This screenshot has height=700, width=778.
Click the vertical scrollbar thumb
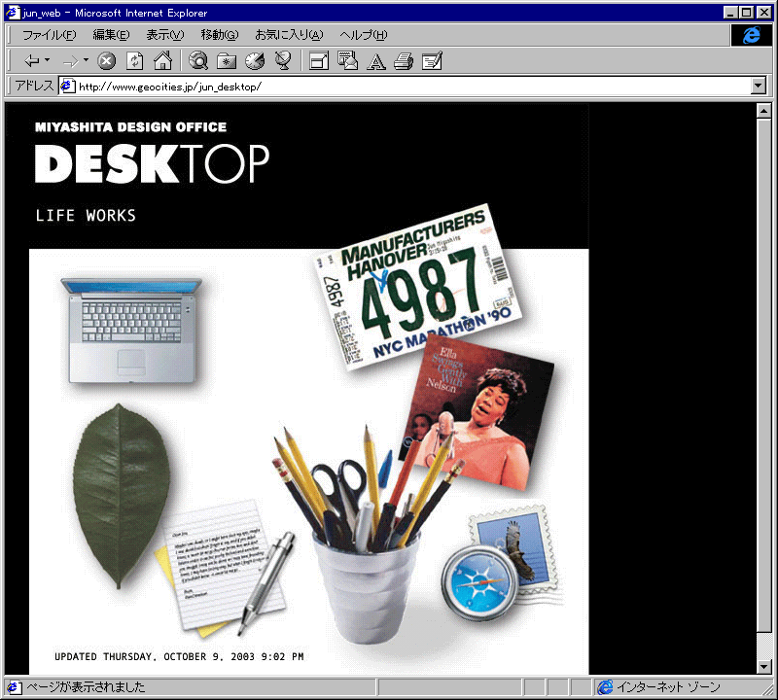[x=764, y=375]
